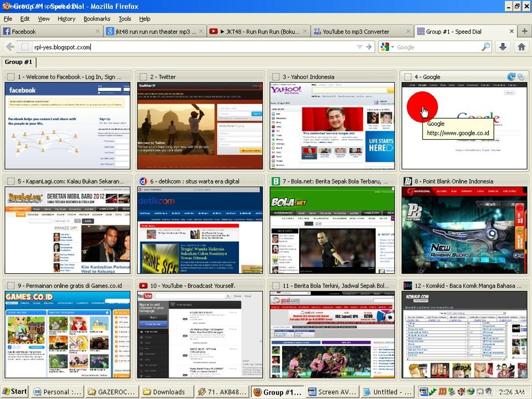532x399 pixels.
Task: Close the Facebook tab
Action: 98,31
